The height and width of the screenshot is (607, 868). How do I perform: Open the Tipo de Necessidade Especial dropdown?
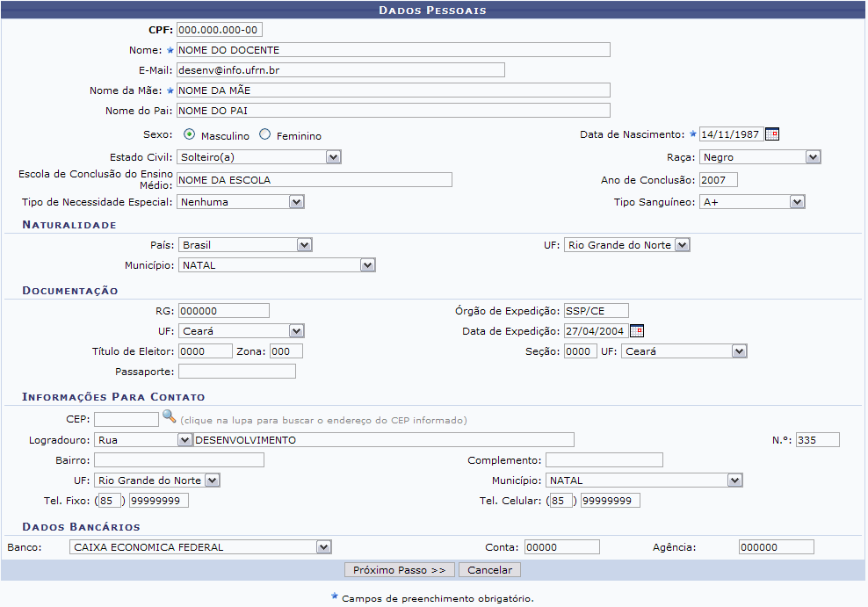click(x=296, y=202)
